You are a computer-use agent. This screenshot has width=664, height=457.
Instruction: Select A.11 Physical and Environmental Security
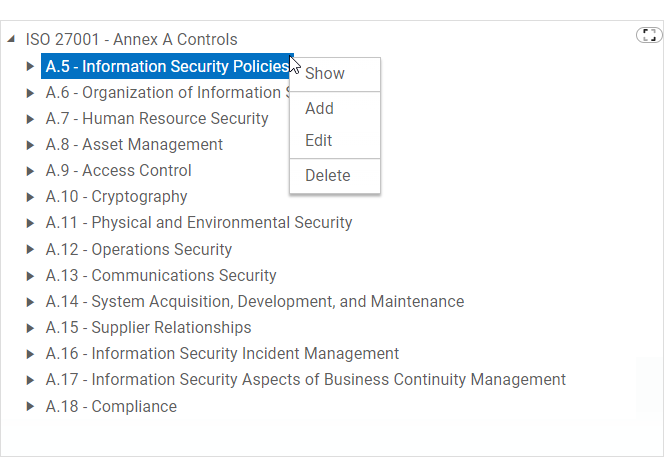pyautogui.click(x=198, y=223)
